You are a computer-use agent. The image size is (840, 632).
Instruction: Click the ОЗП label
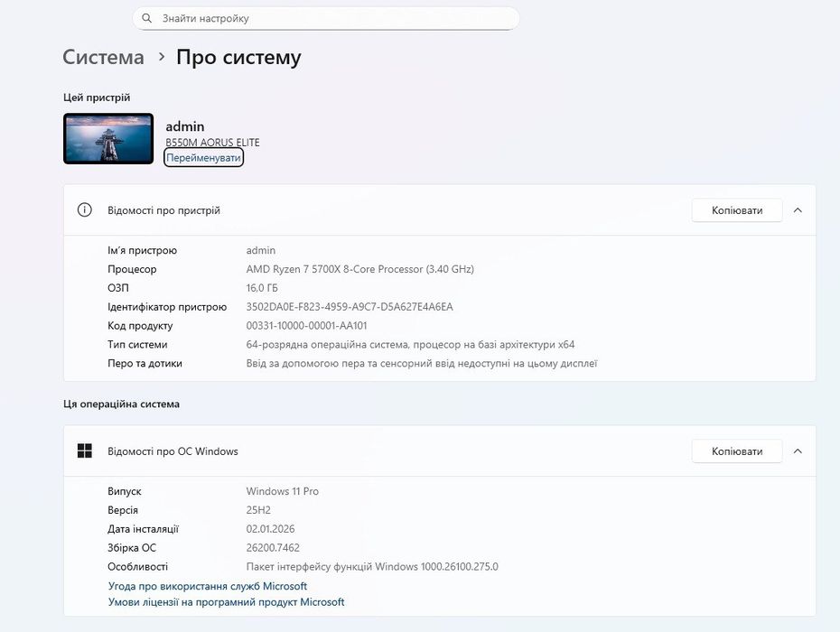point(118,288)
